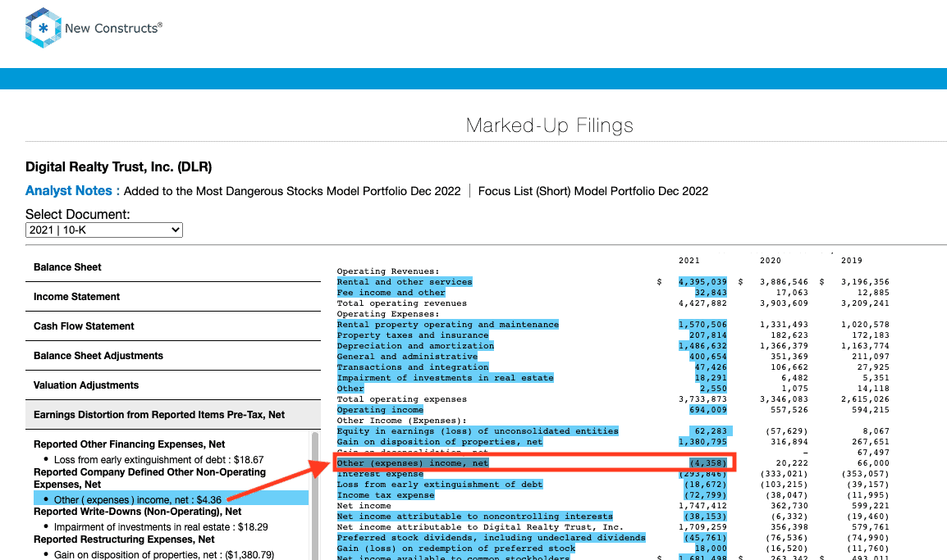Open the Valuation Adjustments section
947x560 pixels.
click(172, 385)
